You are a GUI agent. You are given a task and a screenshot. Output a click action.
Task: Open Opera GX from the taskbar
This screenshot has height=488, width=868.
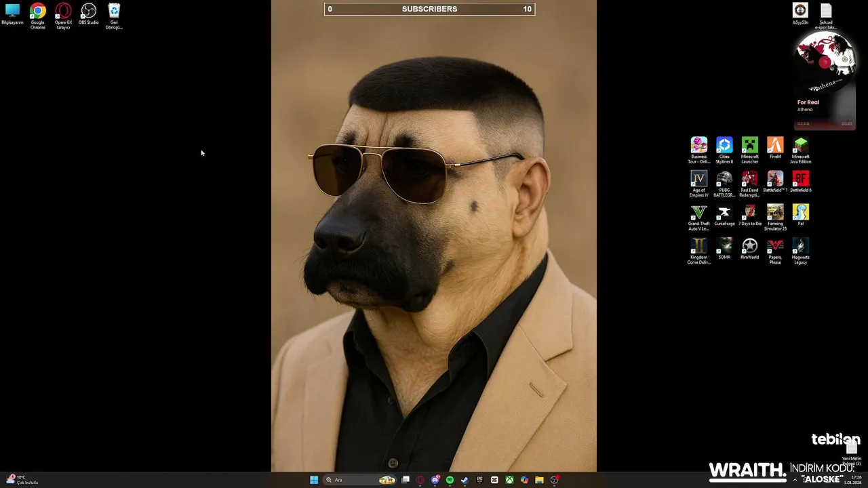pos(420,480)
